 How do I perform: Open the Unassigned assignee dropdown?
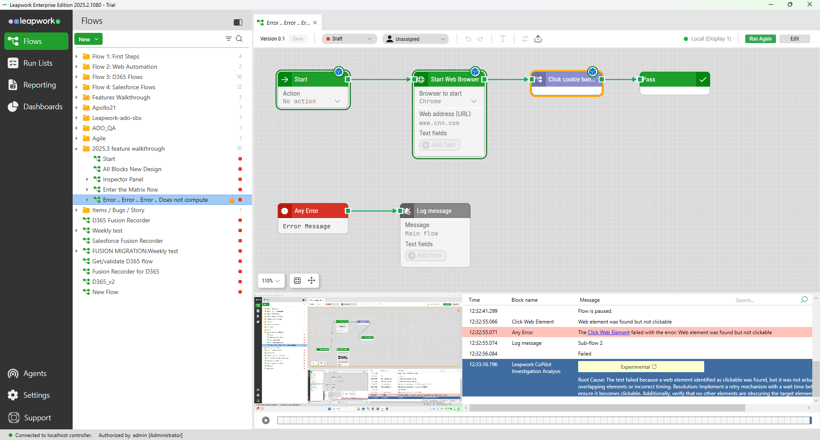(x=416, y=39)
